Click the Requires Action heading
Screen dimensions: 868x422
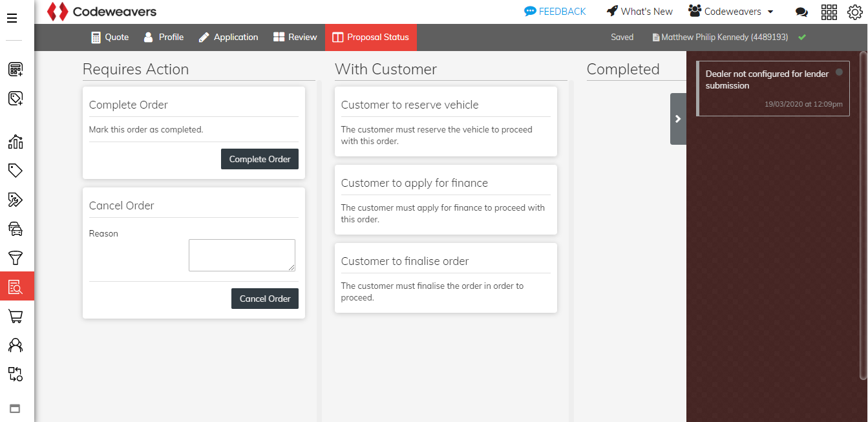(x=136, y=69)
